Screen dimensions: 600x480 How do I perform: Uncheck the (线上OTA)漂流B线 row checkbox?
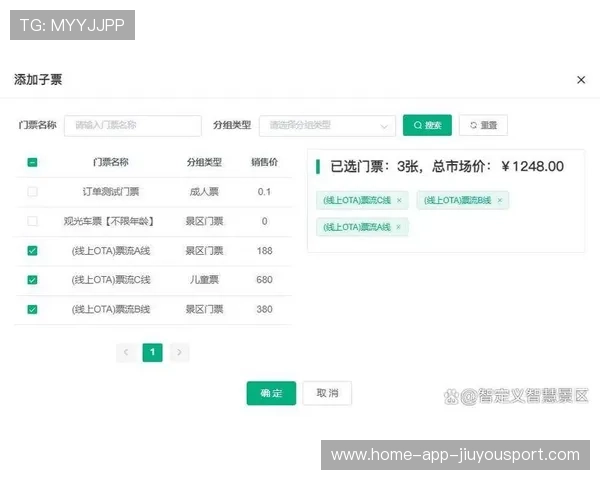[x=33, y=309]
